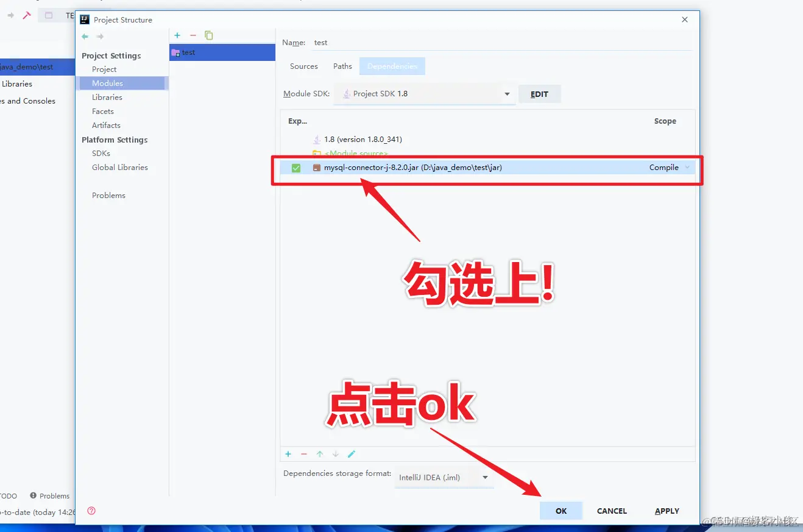Select the 1.8 (version 1.8.0_341) dependency row

(x=487, y=140)
